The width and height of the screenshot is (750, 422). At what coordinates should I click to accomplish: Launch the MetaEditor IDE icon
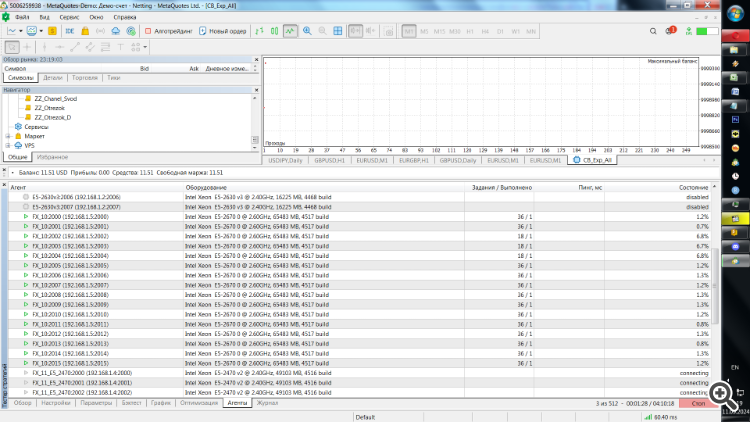(x=70, y=31)
